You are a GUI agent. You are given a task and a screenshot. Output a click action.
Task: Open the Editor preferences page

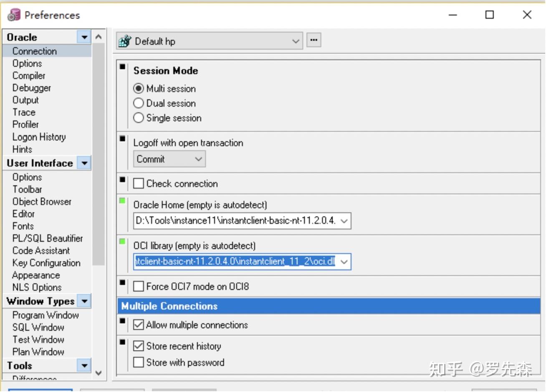[x=23, y=214]
